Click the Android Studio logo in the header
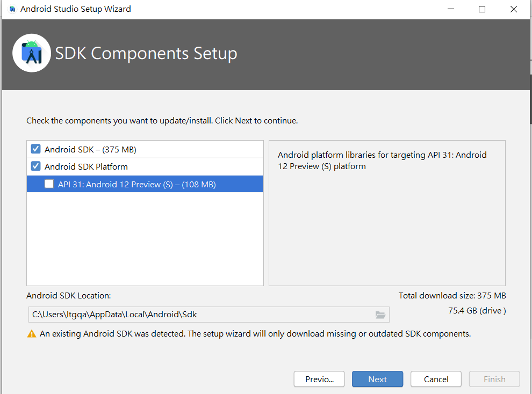The width and height of the screenshot is (532, 394). point(32,53)
